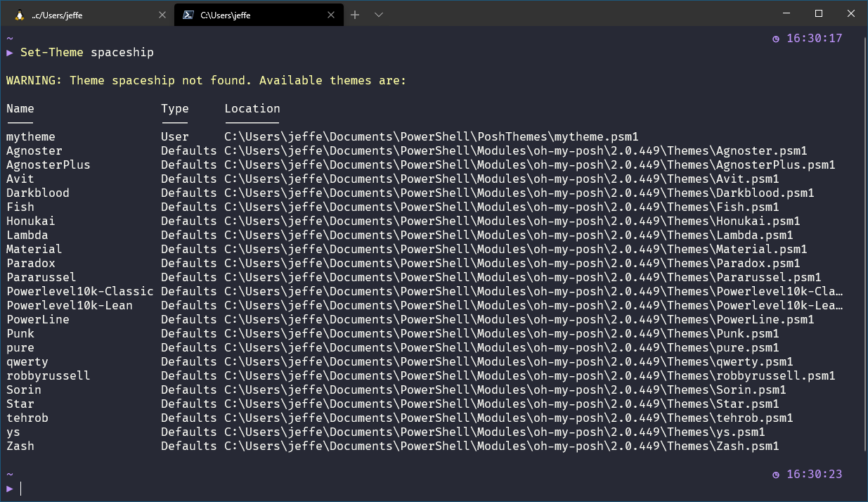Viewport: 868px width, 502px height.
Task: Click the Zash theme name
Action: [20, 446]
